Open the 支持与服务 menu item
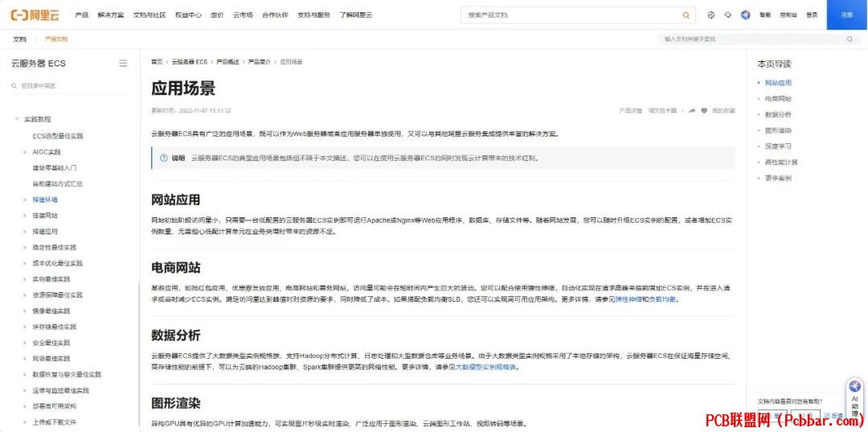Viewport: 868px width, 432px height. pyautogui.click(x=314, y=15)
